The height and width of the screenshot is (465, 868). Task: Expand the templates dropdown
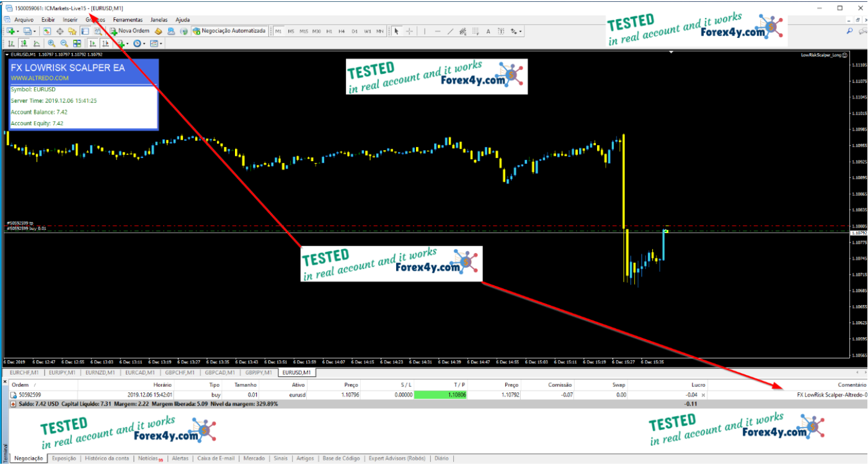point(161,43)
